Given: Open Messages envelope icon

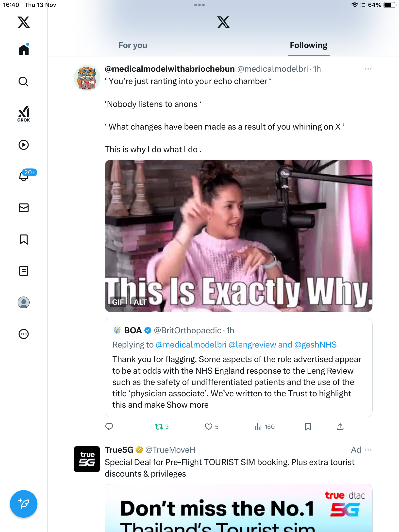Looking at the screenshot, I should (24, 208).
